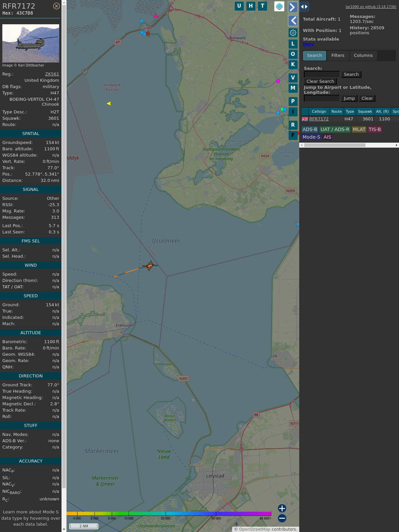Click the right chevron sidebar arrow
The width and height of the screenshot is (399, 532).
coord(293,7)
